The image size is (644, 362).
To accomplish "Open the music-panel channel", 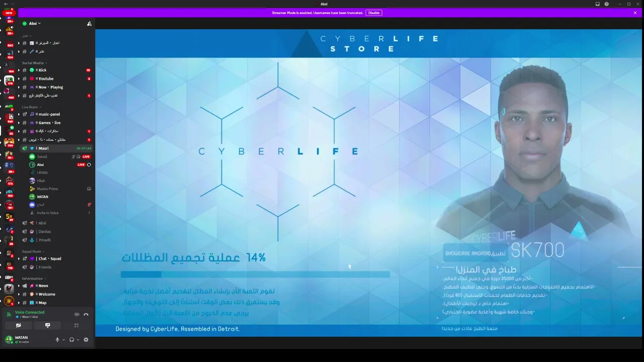I will (x=55, y=114).
